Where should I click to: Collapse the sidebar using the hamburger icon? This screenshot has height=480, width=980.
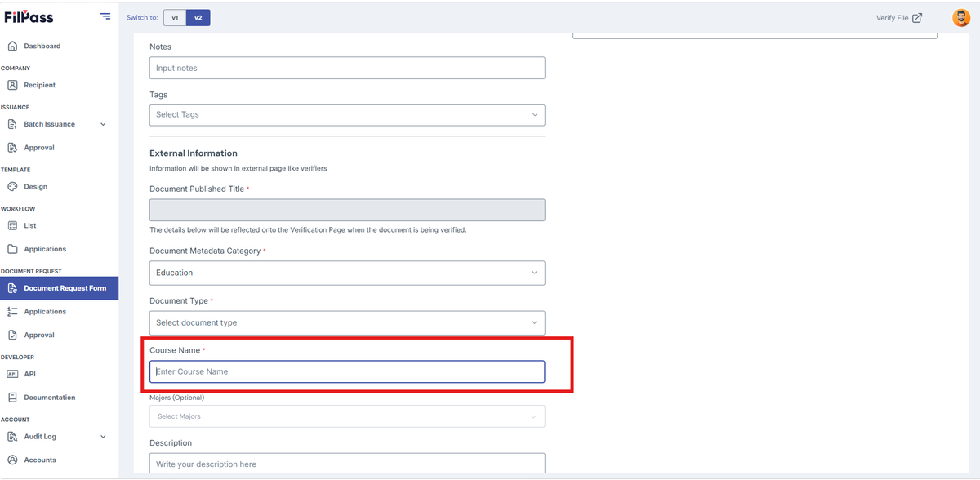[105, 16]
